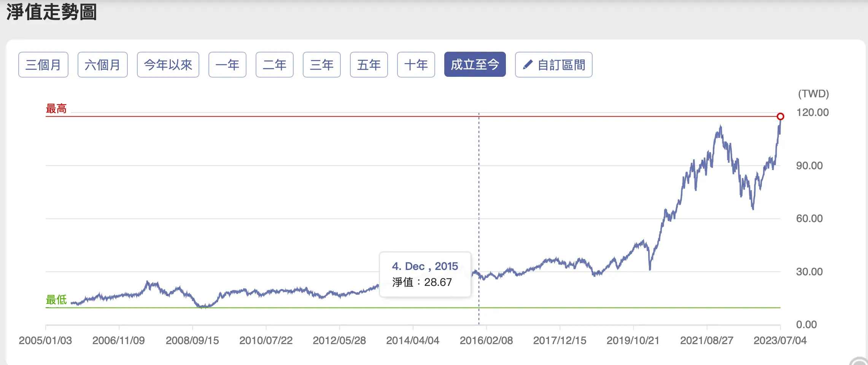
Task: Click the 淨值走勢圖 heading
Action: [52, 12]
